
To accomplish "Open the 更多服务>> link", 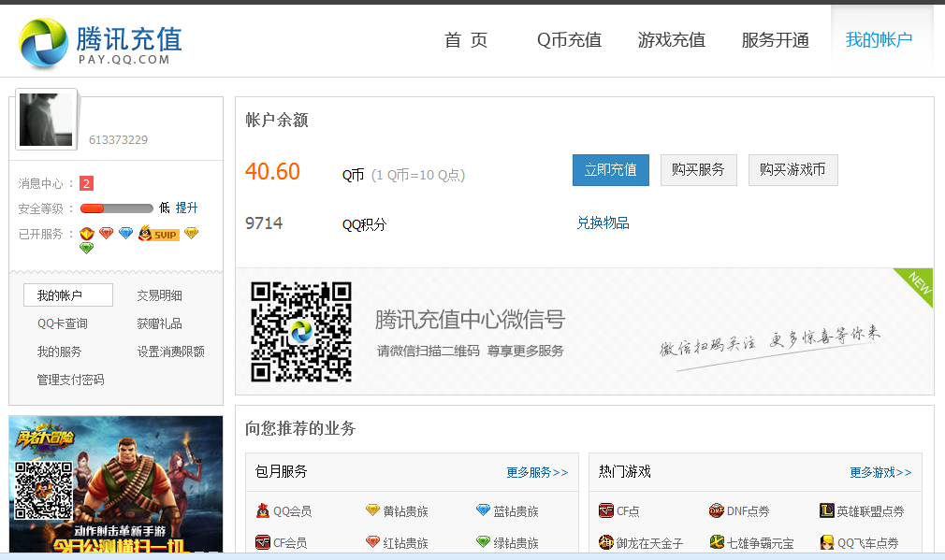I will click(538, 473).
